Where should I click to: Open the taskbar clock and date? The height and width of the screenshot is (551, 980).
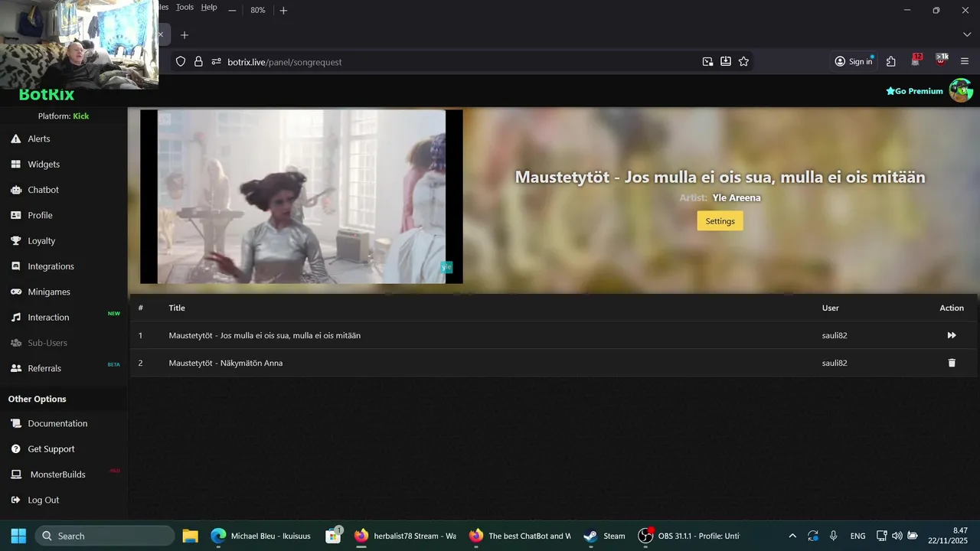[x=948, y=536]
